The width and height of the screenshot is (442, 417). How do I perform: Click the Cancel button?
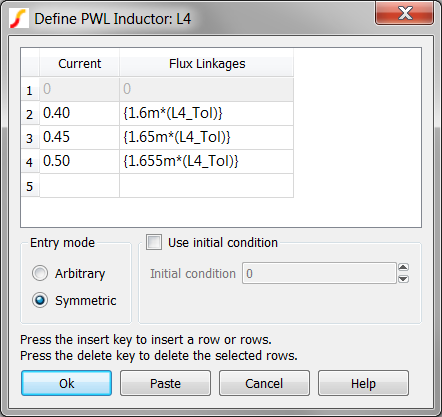[264, 383]
